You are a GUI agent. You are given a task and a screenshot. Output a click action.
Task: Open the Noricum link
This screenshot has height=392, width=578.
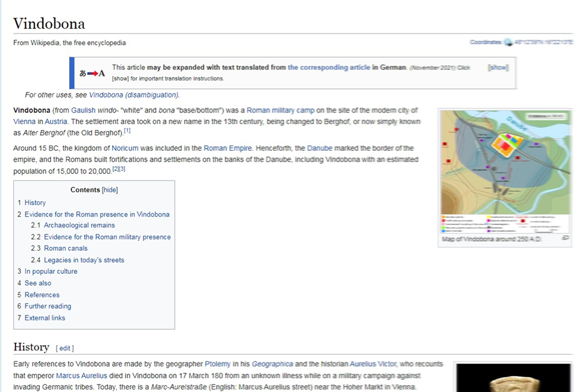click(125, 148)
